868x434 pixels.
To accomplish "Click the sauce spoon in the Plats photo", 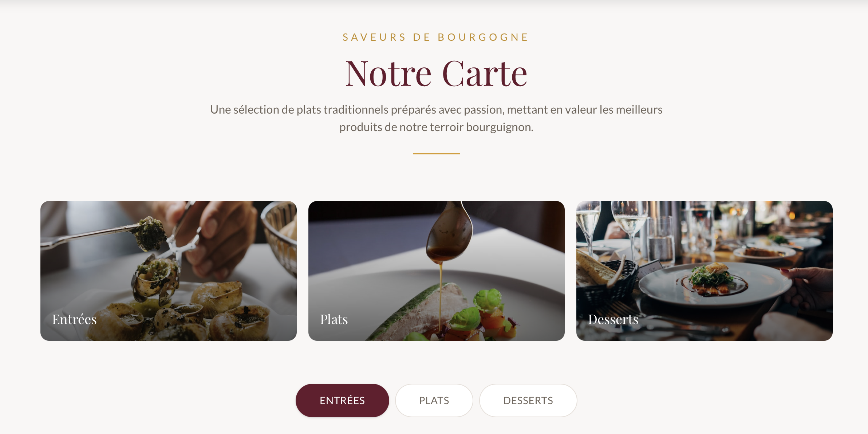I will point(450,233).
